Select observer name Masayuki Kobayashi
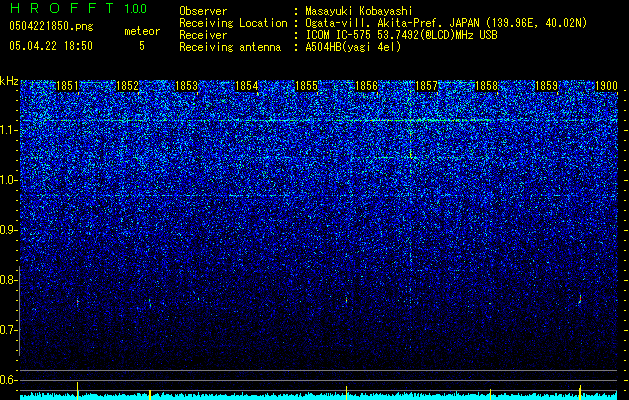 tap(359, 11)
